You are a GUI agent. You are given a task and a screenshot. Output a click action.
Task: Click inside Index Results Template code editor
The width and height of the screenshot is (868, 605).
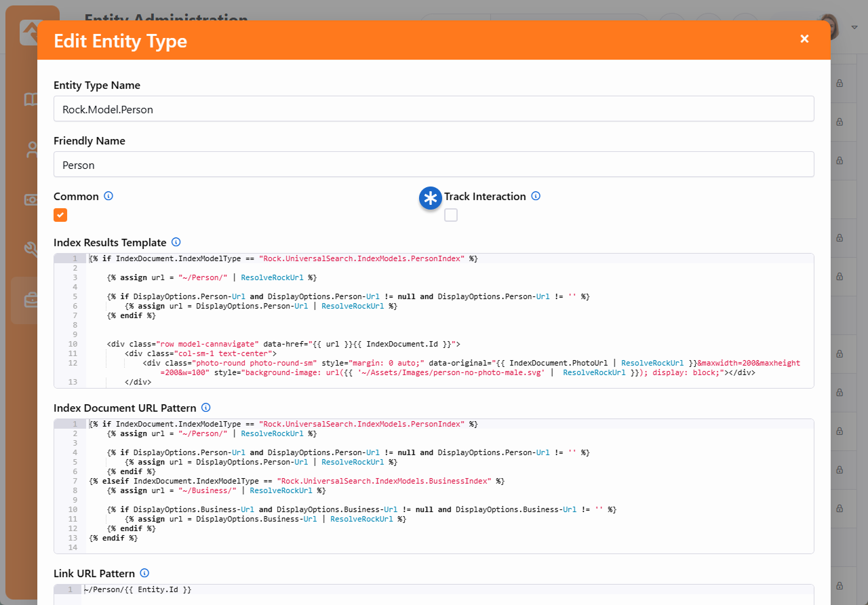pos(448,326)
